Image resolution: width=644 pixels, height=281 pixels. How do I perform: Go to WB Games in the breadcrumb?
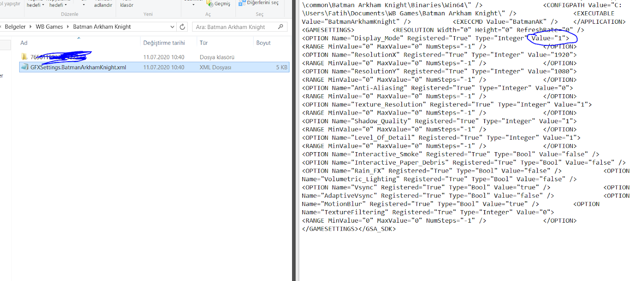[x=49, y=27]
